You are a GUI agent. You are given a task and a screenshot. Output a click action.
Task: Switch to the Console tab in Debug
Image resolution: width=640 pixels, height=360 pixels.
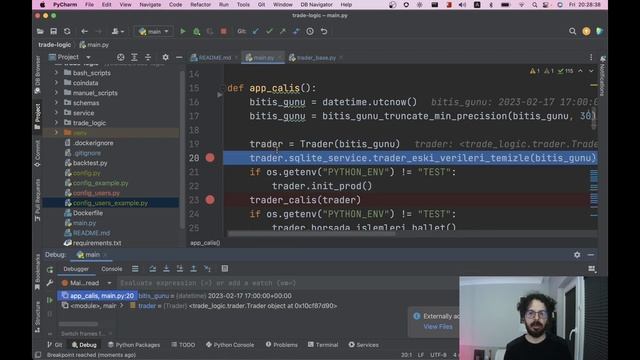click(111, 269)
